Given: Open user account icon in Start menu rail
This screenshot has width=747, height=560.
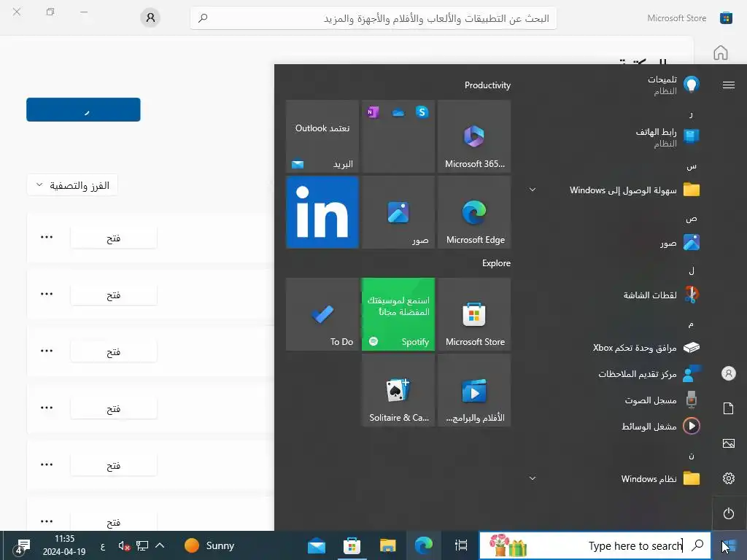Looking at the screenshot, I should (x=729, y=373).
